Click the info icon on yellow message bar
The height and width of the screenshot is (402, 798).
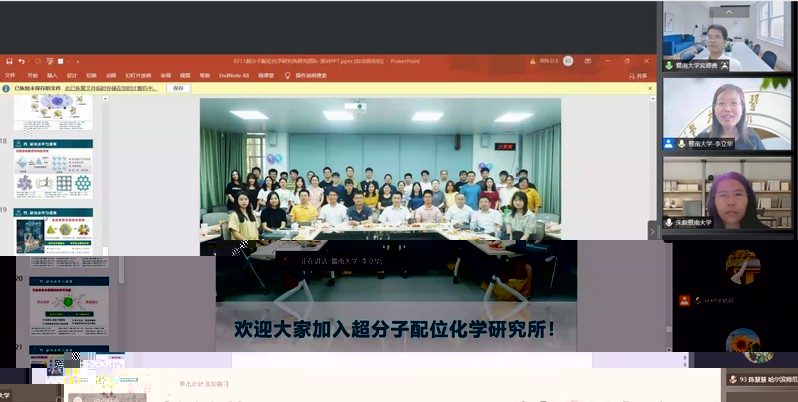(x=7, y=88)
